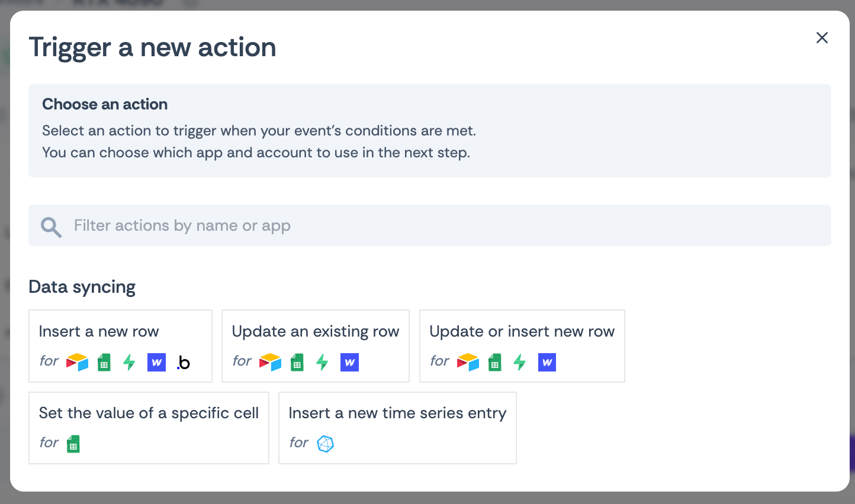Click Webflow icon under Update or insert new row
Image resolution: width=855 pixels, height=504 pixels.
[547, 362]
